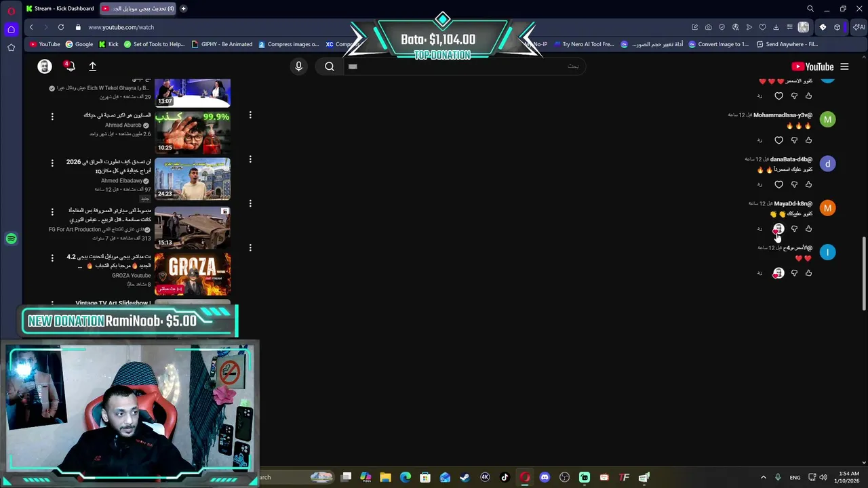Reload the current YouTube page
868x488 pixels.
click(x=61, y=27)
